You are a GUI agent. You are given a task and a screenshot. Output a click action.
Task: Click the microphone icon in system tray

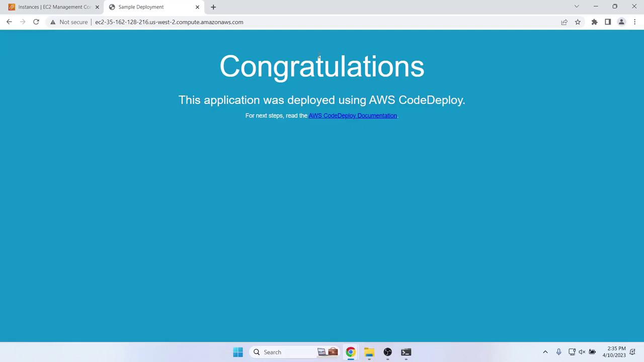(x=558, y=352)
